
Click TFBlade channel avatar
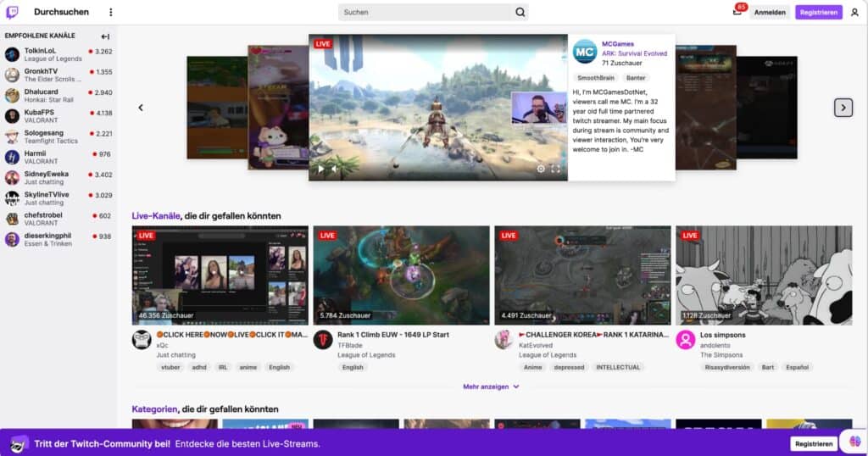(x=323, y=339)
